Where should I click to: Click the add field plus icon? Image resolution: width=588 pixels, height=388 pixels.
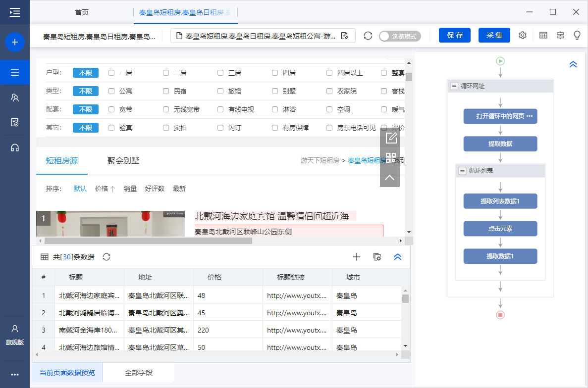356,257
